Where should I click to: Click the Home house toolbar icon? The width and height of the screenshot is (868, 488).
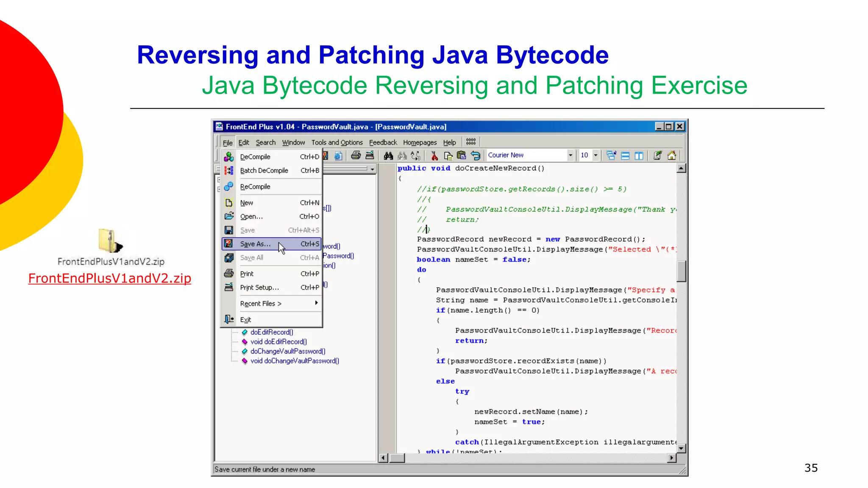pos(671,155)
